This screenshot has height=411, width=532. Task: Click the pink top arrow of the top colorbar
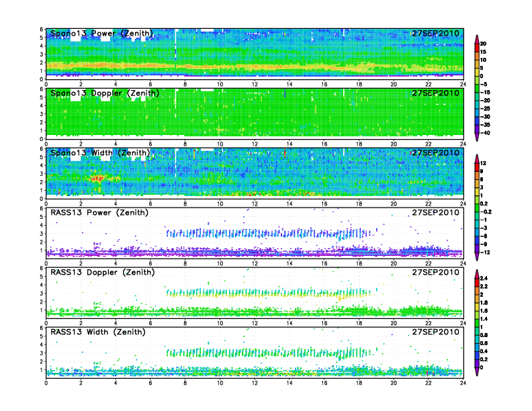pyautogui.click(x=477, y=39)
